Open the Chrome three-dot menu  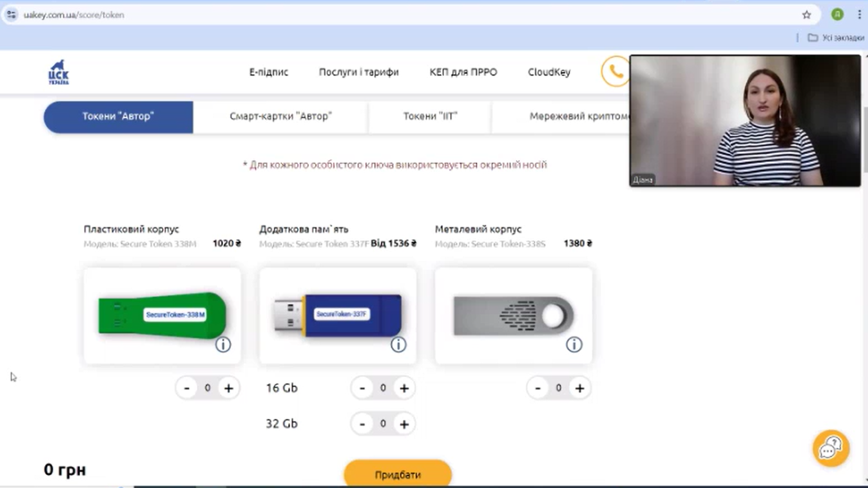[859, 15]
